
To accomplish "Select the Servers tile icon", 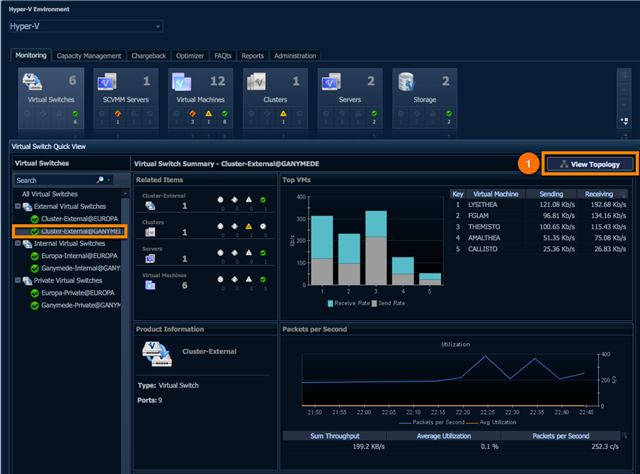I will [x=331, y=82].
